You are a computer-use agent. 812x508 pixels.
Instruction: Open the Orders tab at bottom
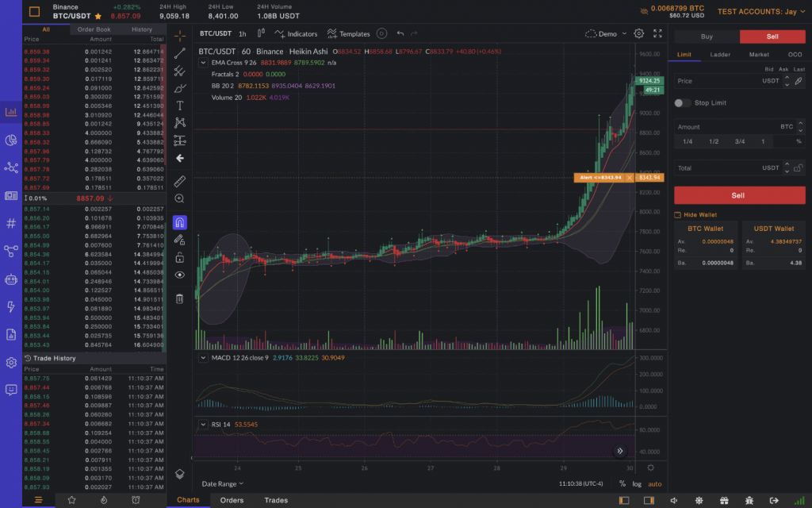click(x=232, y=500)
